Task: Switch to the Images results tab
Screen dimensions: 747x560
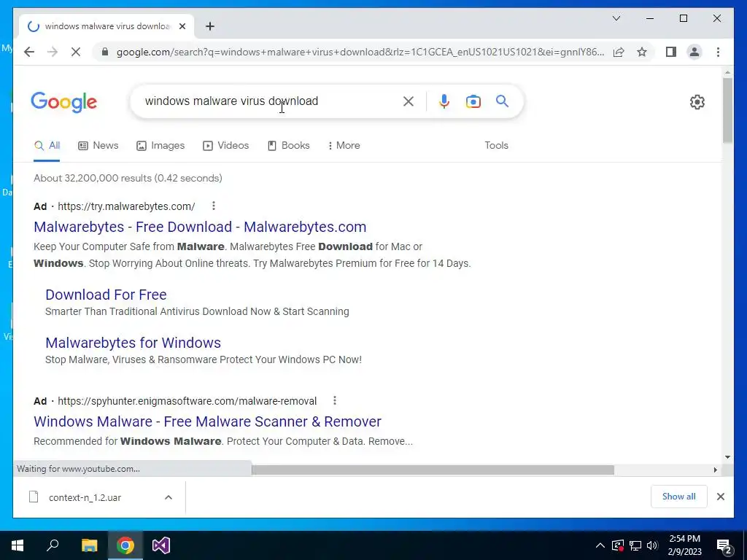Action: pyautogui.click(x=160, y=145)
